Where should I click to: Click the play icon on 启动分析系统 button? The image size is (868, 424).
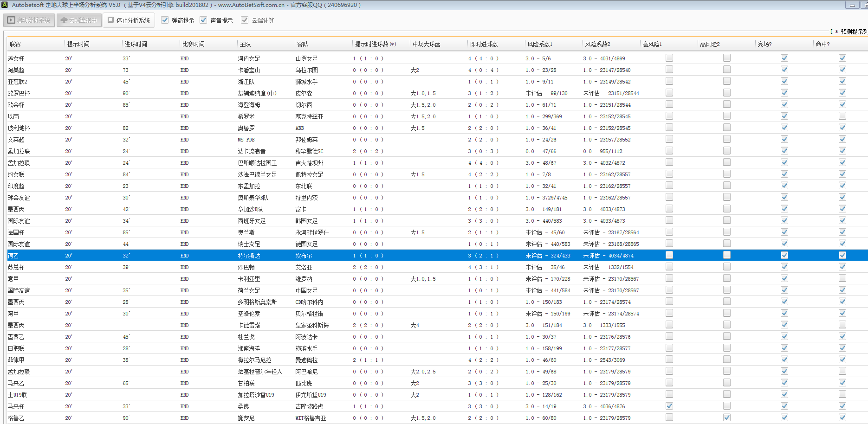(x=11, y=20)
